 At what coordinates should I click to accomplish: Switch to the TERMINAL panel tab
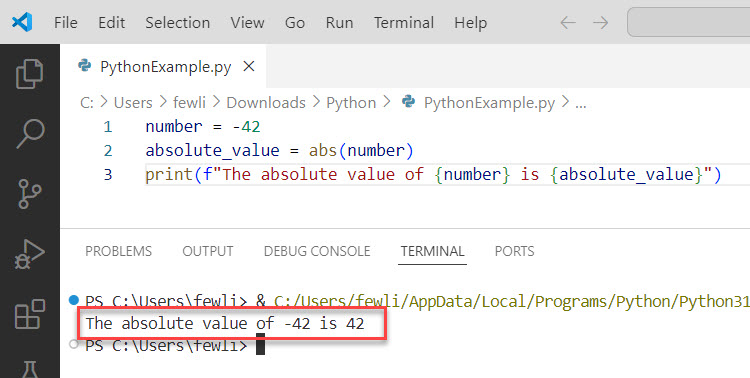click(x=432, y=251)
